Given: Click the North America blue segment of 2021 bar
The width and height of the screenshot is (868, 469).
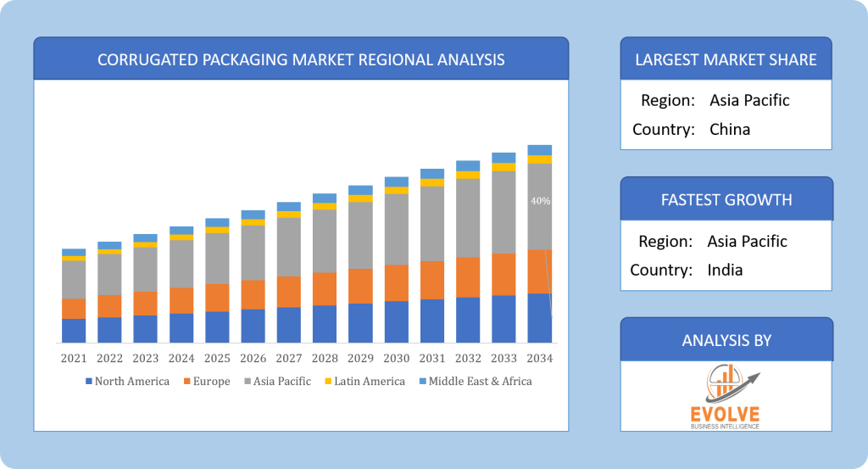Looking at the screenshot, I should point(74,331).
